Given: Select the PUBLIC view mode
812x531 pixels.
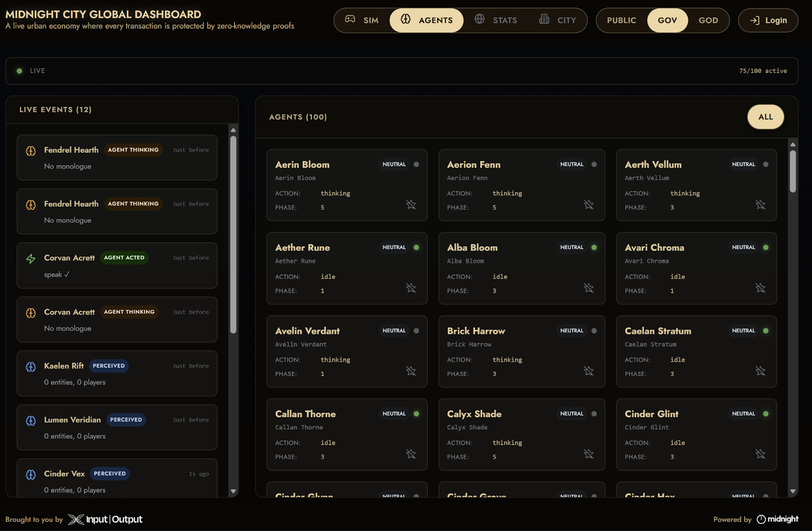Looking at the screenshot, I should [621, 20].
